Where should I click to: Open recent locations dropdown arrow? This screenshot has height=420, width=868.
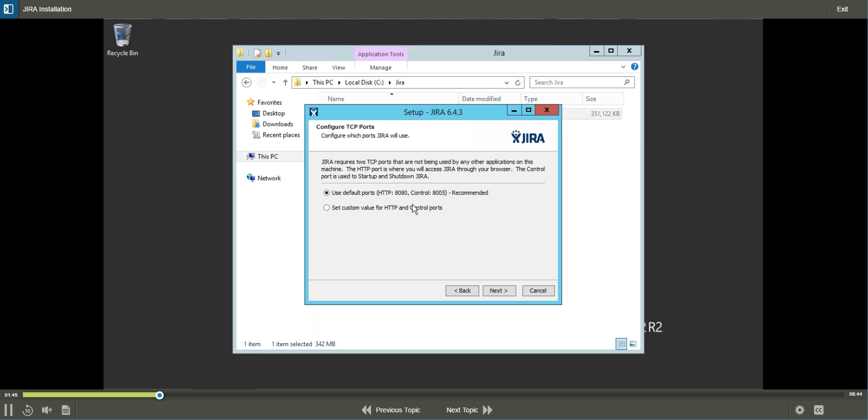click(x=274, y=83)
